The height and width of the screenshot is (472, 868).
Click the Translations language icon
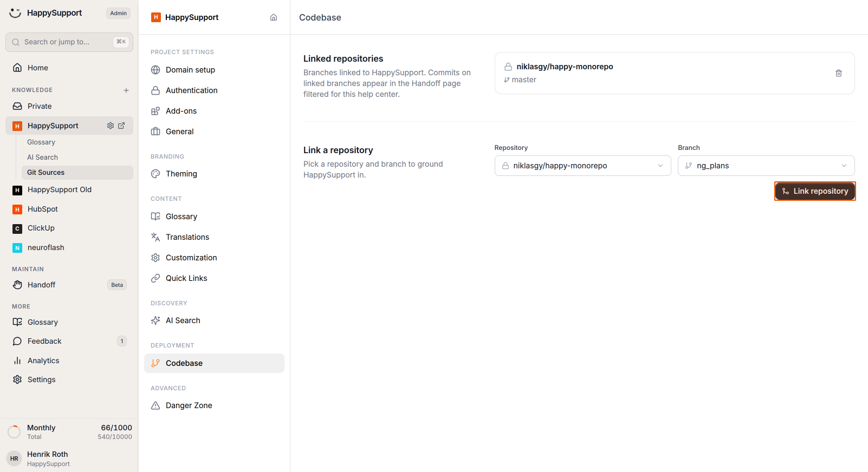[x=156, y=237]
